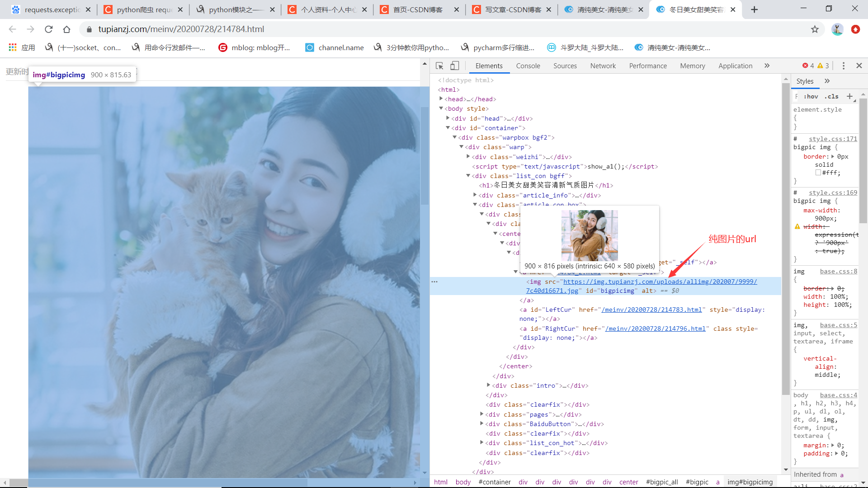This screenshot has width=868, height=488.
Task: Click the bookmark star in the address bar
Action: (815, 29)
